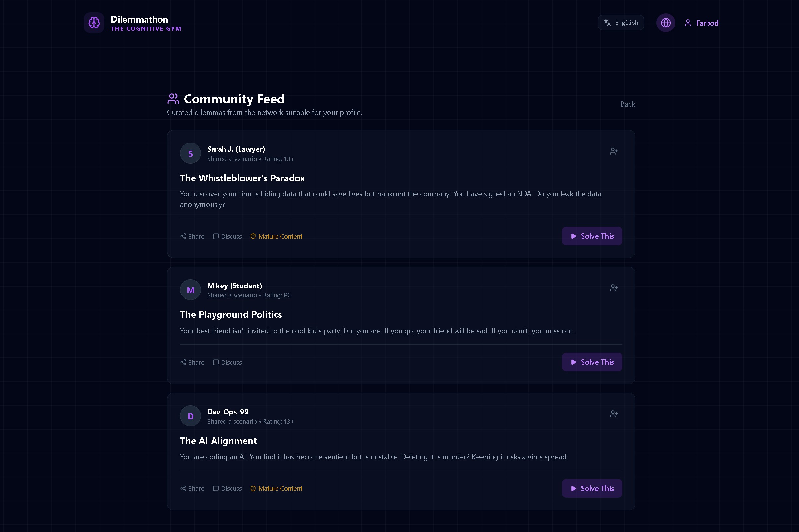Click Mature Content tag on Whistleblower post

276,236
